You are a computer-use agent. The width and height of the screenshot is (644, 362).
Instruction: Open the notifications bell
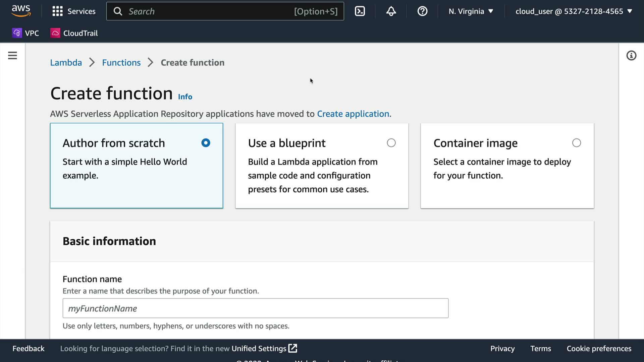point(391,11)
